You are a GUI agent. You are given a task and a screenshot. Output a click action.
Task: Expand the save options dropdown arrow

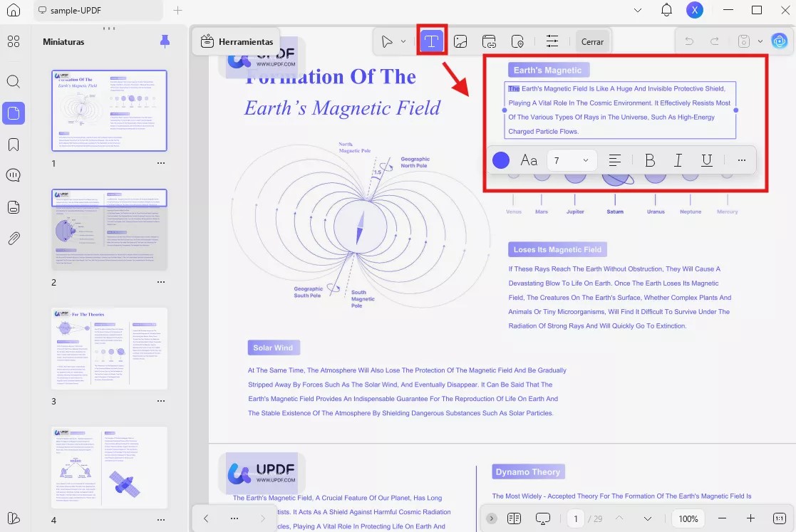pyautogui.click(x=760, y=41)
